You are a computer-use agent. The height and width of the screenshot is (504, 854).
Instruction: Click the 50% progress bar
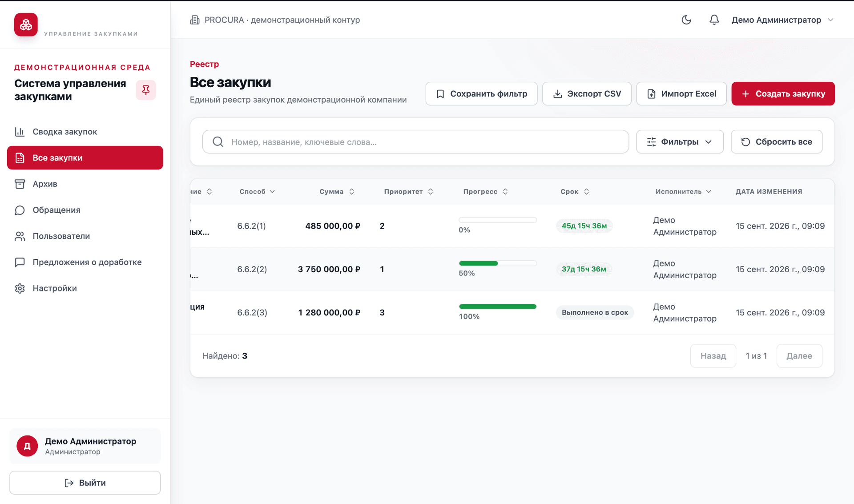[498, 263]
